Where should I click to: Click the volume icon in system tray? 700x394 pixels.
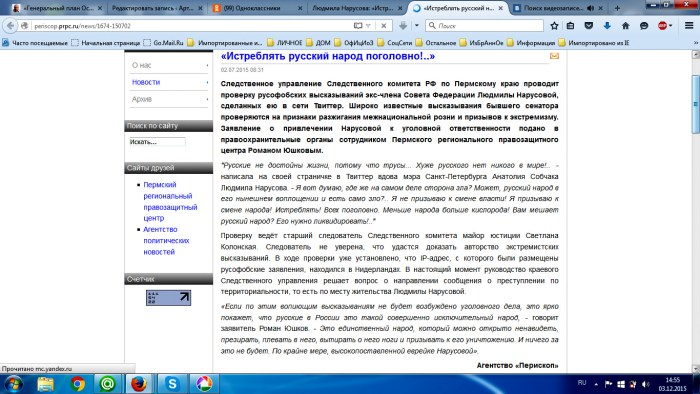646,384
